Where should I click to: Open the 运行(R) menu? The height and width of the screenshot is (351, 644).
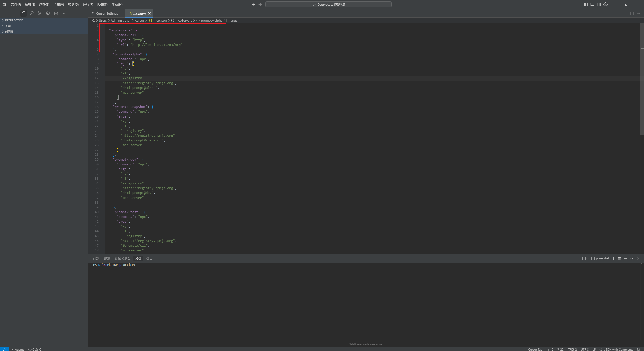tap(88, 4)
